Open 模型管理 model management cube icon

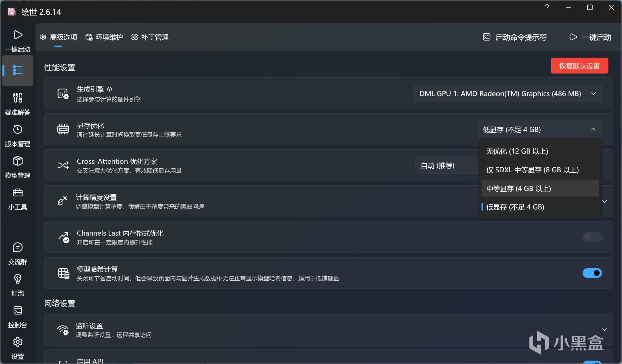click(18, 161)
